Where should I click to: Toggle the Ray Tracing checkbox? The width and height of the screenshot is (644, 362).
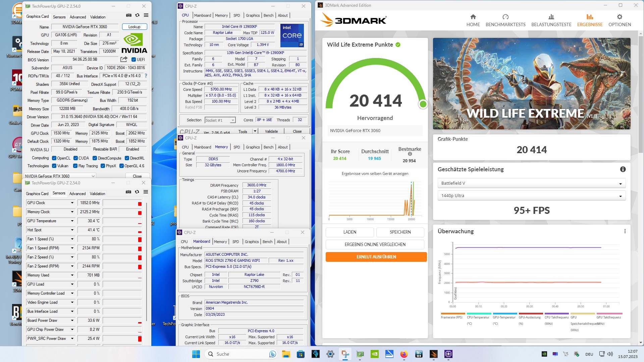coord(75,166)
